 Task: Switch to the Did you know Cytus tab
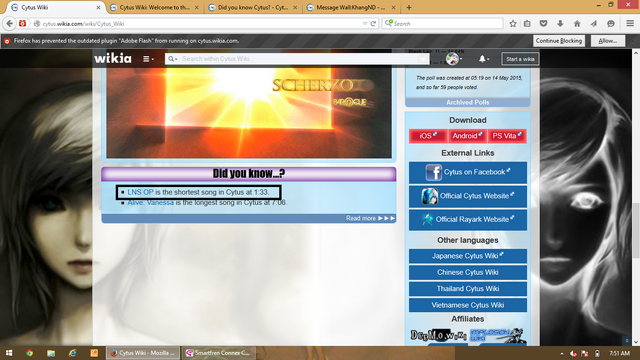click(x=253, y=7)
